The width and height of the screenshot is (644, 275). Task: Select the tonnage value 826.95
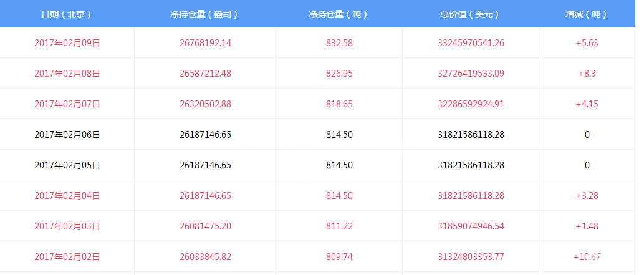(x=339, y=74)
